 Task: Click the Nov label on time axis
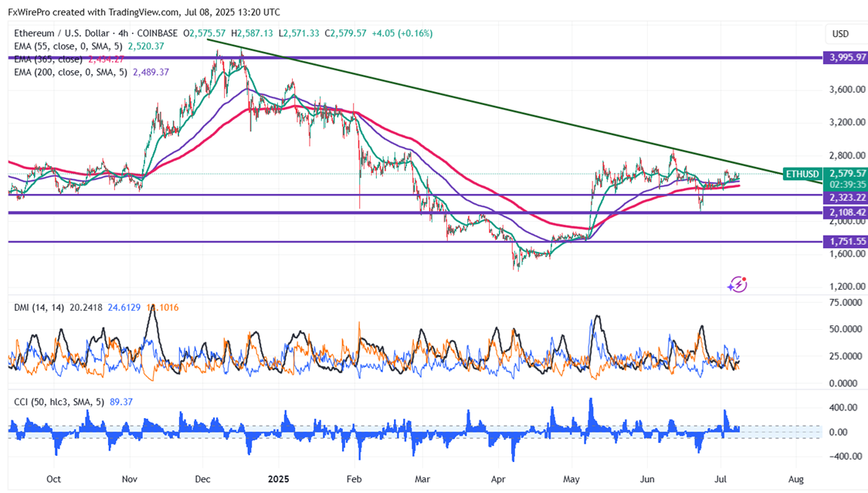[129, 479]
